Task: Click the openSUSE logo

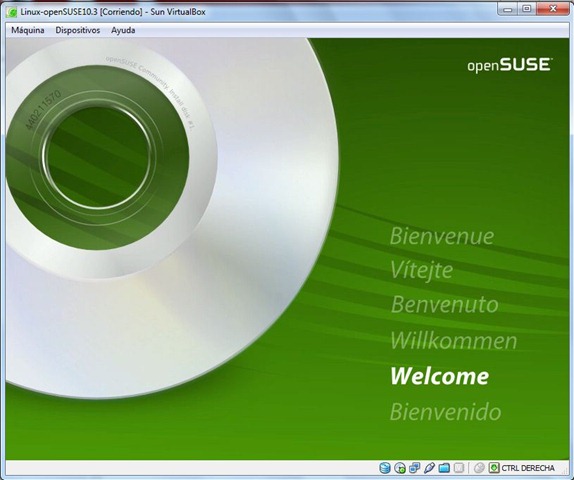Action: [x=510, y=65]
